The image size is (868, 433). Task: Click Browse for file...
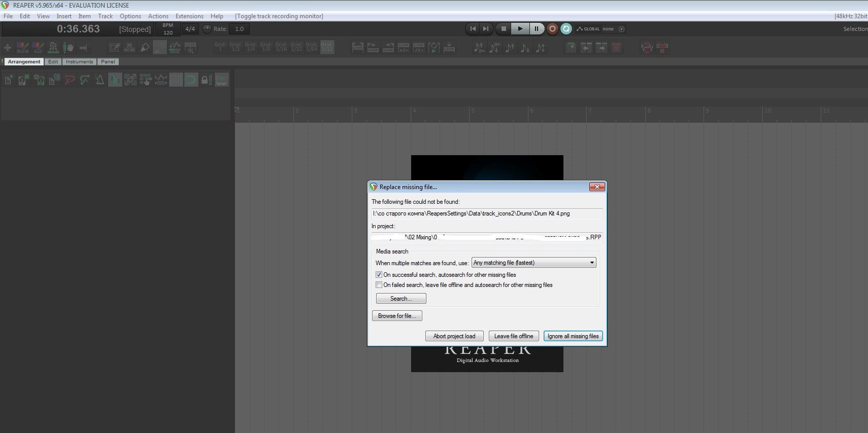[x=397, y=316]
